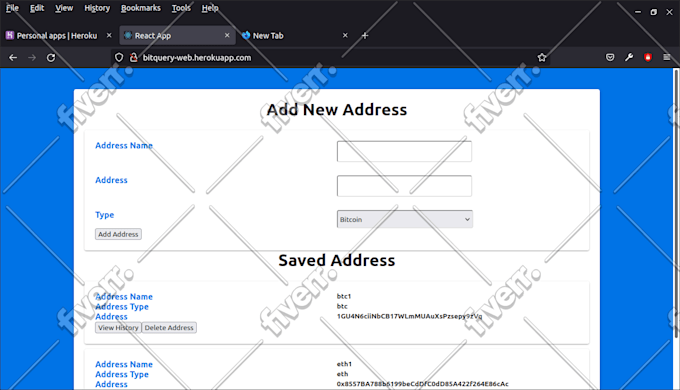Image resolution: width=680 pixels, height=390 pixels.
Task: Switch to the New Tab tab
Action: tap(295, 36)
